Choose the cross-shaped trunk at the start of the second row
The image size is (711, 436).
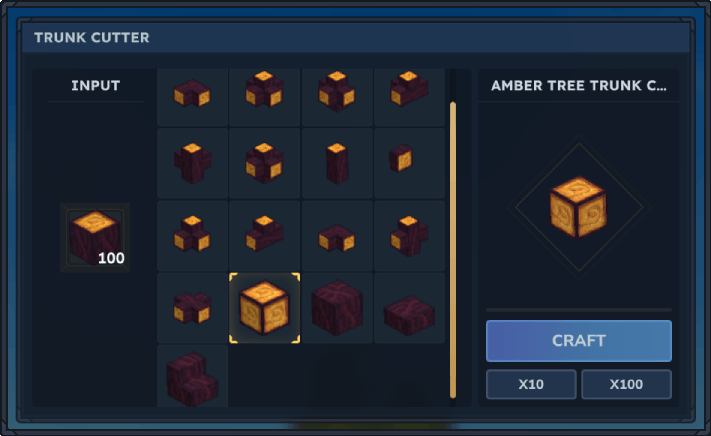(x=192, y=163)
